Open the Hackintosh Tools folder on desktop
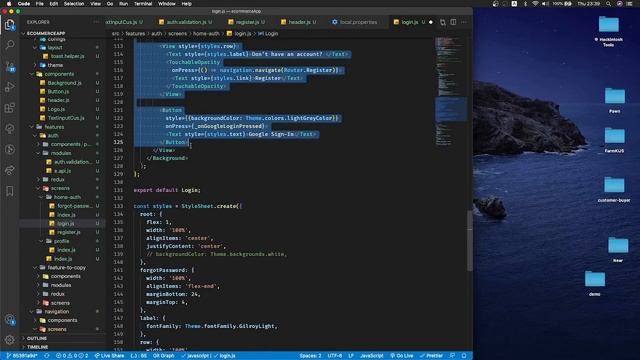The height and width of the screenshot is (360, 640). [x=609, y=31]
